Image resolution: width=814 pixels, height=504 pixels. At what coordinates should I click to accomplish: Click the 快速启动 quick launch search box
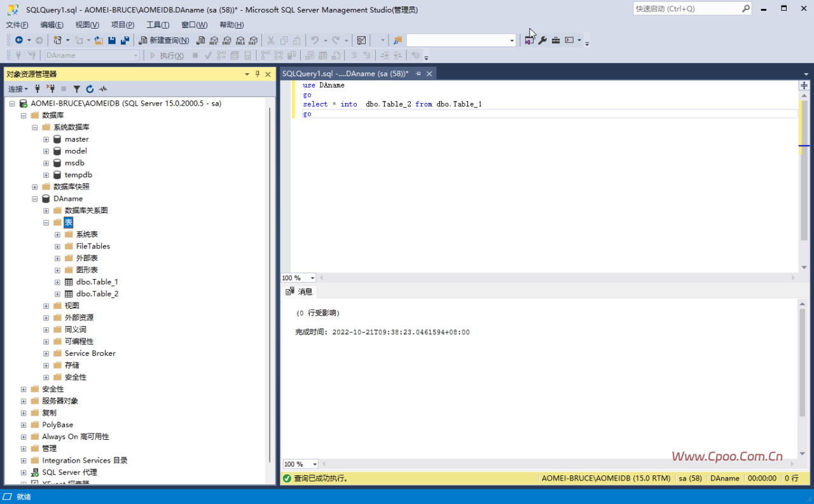click(x=692, y=9)
